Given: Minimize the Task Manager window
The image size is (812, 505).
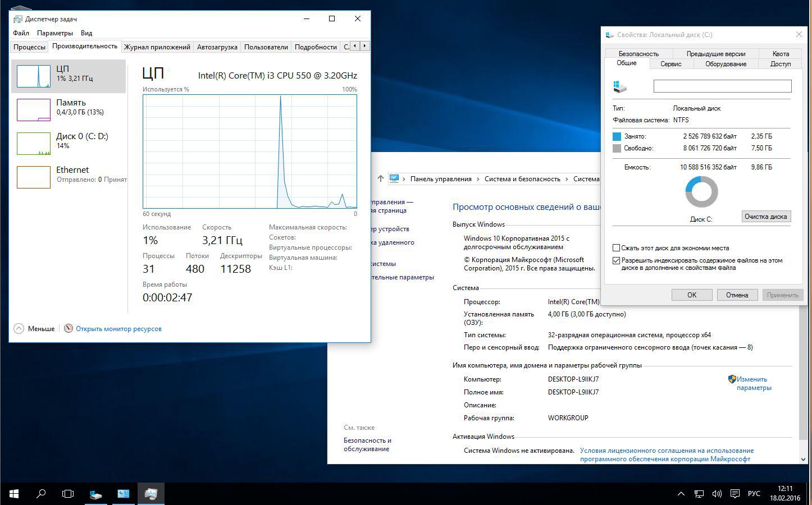Looking at the screenshot, I should [307, 19].
